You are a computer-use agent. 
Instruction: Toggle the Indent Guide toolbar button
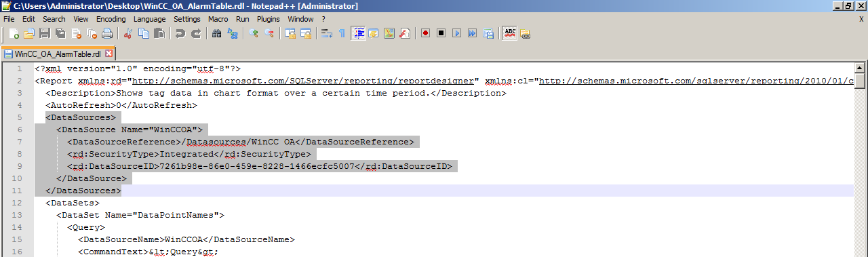(358, 33)
